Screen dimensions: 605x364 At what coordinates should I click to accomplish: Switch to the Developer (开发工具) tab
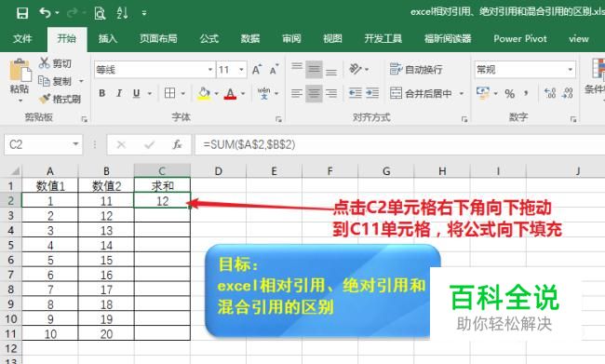click(x=383, y=38)
